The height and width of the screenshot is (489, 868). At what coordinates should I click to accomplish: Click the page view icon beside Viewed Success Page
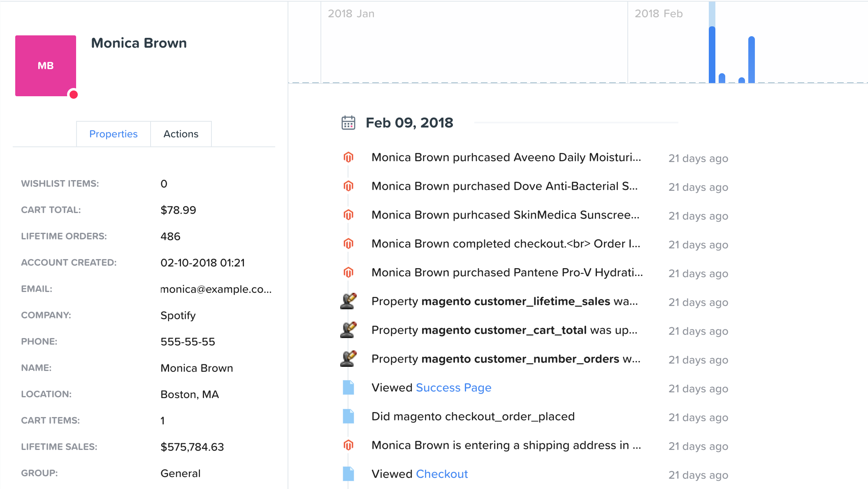(348, 387)
